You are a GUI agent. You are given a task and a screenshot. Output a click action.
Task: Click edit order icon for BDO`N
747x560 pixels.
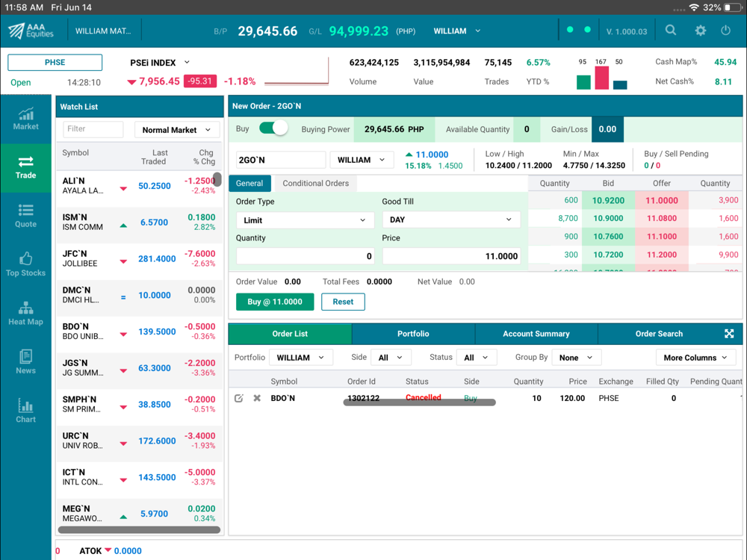(239, 398)
